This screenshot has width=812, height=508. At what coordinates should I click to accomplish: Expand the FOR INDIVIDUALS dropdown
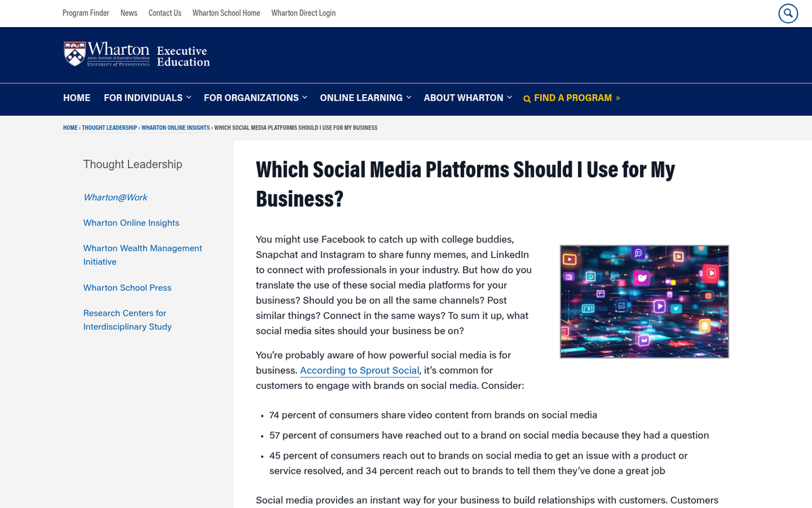tap(189, 98)
